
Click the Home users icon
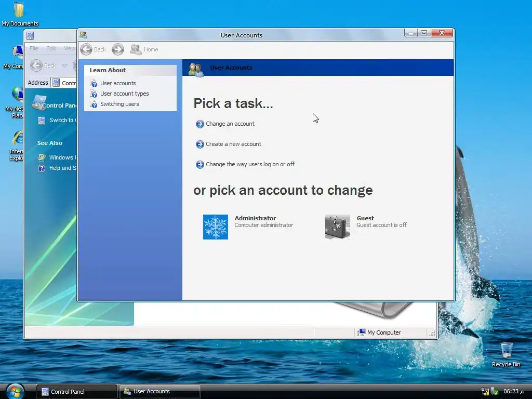point(136,49)
